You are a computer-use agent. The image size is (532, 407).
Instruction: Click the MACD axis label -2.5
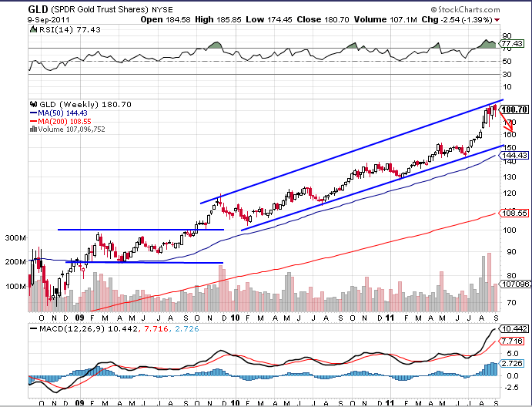click(x=510, y=387)
